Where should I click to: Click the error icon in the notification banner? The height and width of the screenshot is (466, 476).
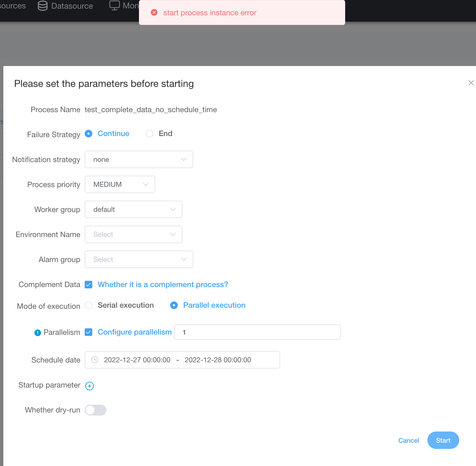pyautogui.click(x=154, y=12)
